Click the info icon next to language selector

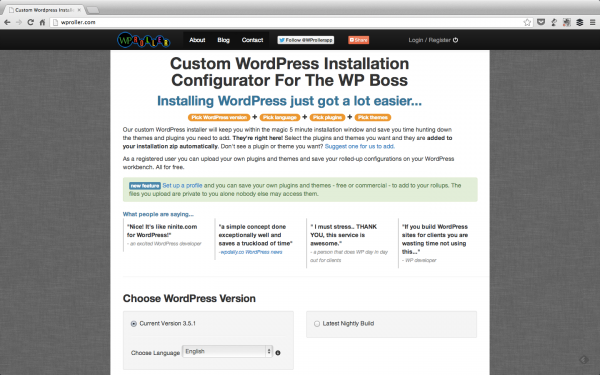pyautogui.click(x=278, y=353)
